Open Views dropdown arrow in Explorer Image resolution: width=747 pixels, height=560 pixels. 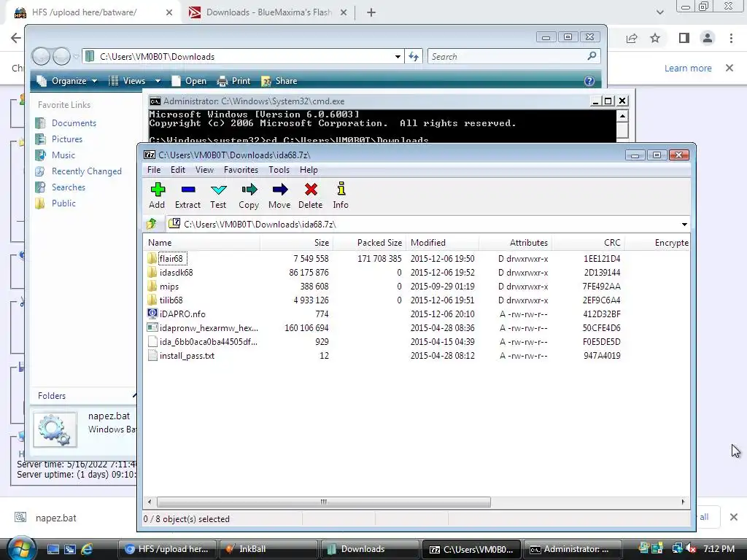point(158,82)
